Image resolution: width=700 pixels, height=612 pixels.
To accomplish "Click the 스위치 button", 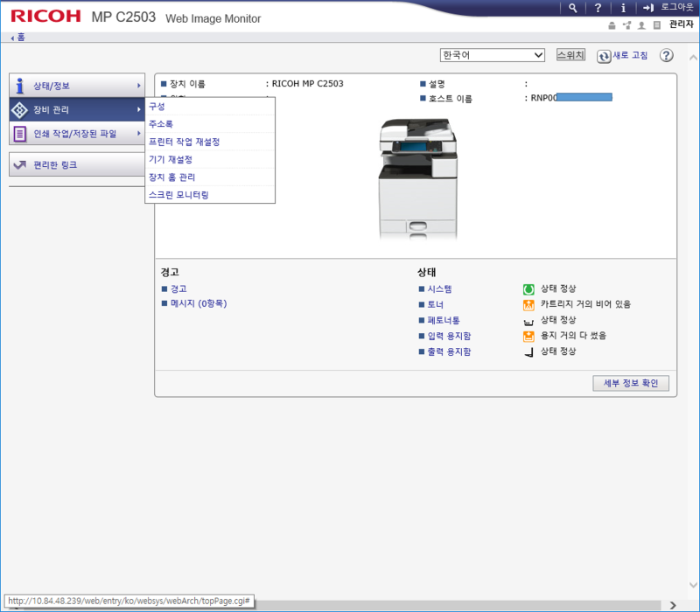I will click(570, 55).
